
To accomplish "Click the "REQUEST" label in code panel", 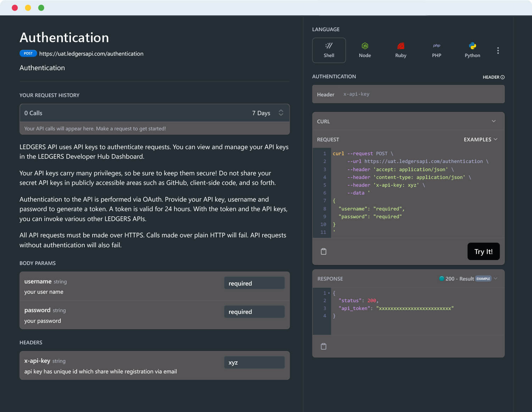I will [x=328, y=140].
